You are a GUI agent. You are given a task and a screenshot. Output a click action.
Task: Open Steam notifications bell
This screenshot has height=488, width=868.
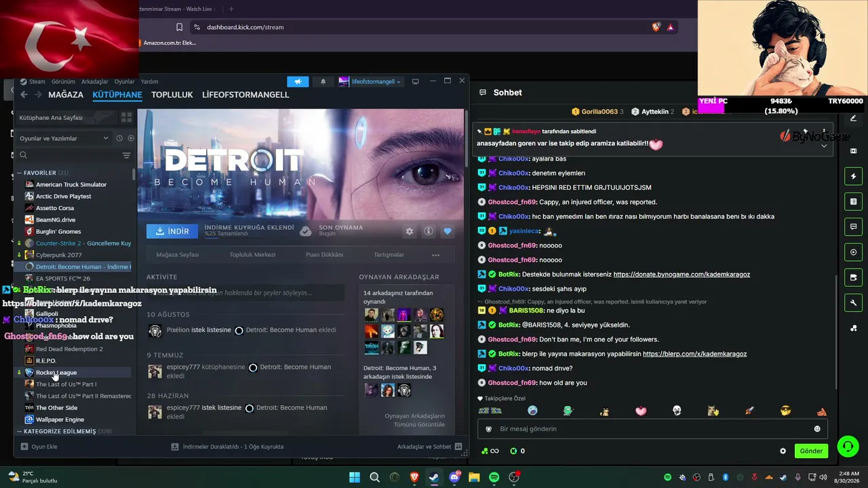[x=323, y=81]
